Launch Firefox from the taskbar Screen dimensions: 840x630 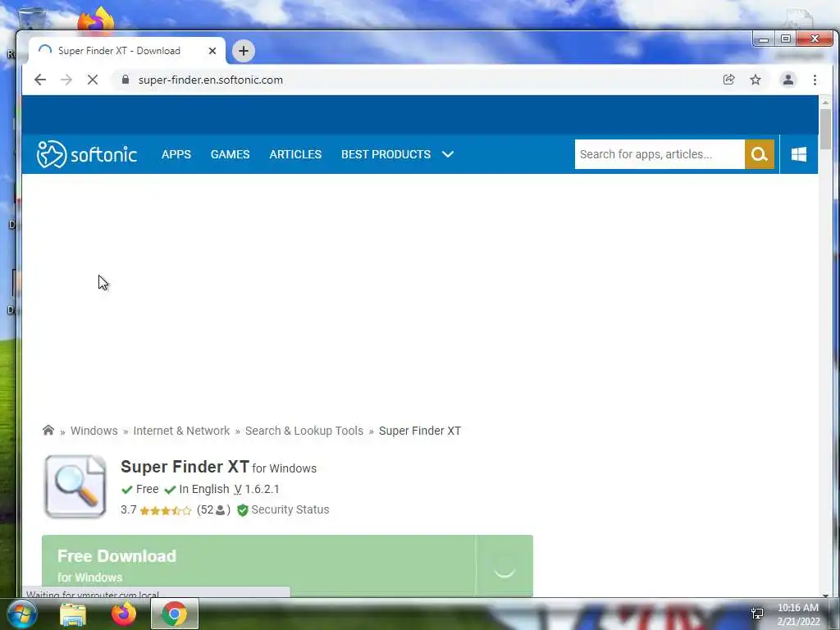pyautogui.click(x=124, y=614)
